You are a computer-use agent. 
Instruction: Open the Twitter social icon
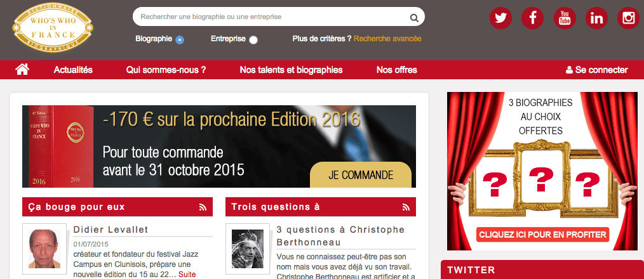click(500, 18)
